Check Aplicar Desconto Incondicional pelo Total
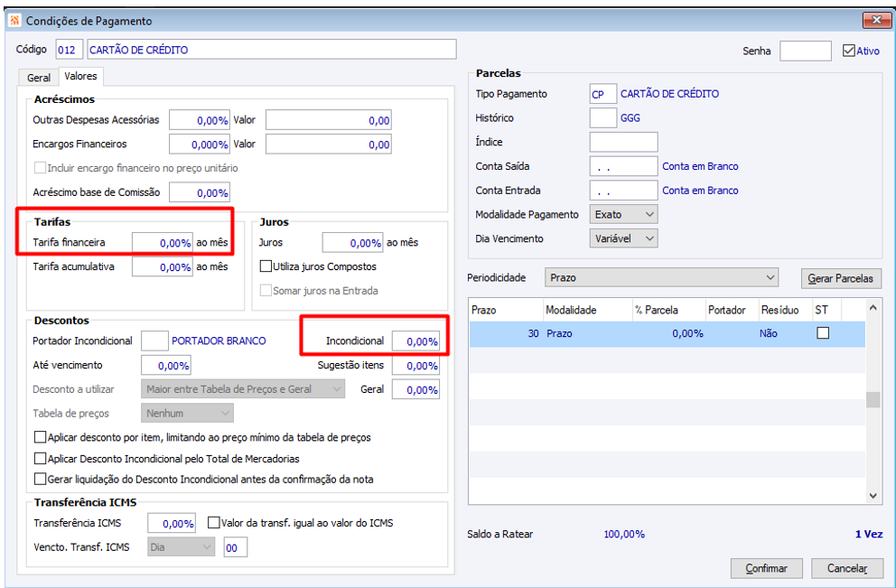This screenshot has height=588, width=896. 40,458
